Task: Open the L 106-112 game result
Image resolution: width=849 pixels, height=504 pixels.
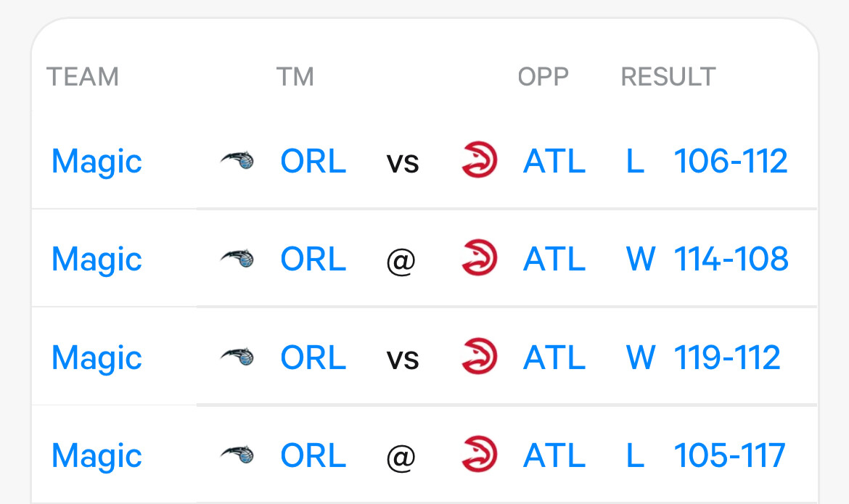Action: pyautogui.click(x=706, y=161)
